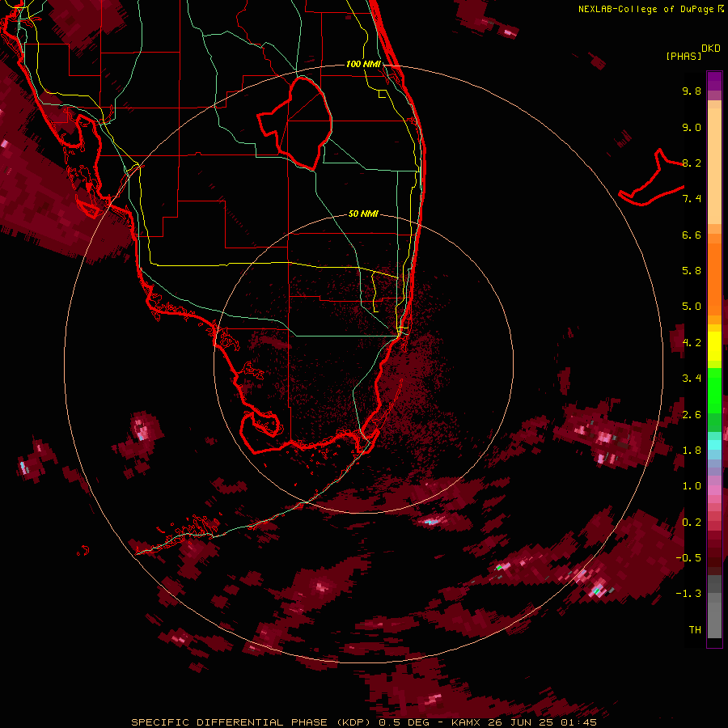Click the 9.0 value on the scale
728x728 pixels.
pyautogui.click(x=692, y=127)
